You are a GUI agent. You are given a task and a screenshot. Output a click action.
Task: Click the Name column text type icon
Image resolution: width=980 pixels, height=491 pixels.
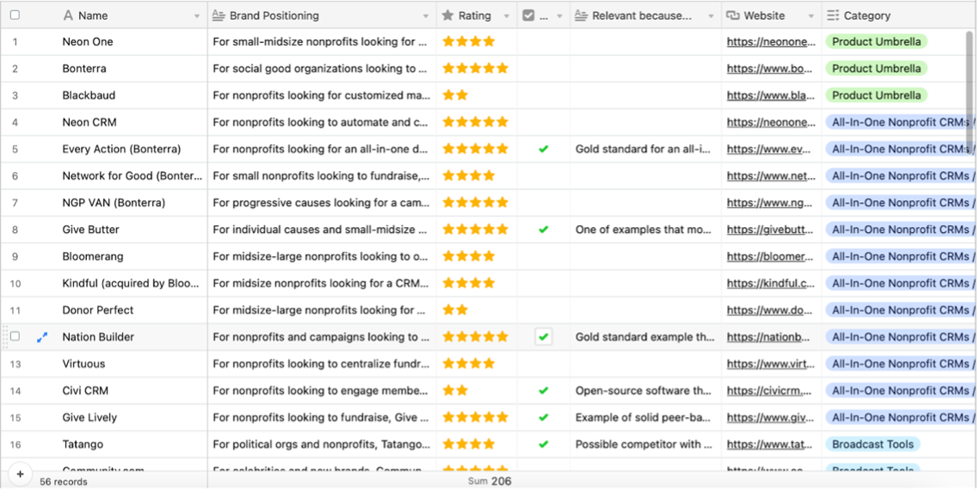point(68,15)
